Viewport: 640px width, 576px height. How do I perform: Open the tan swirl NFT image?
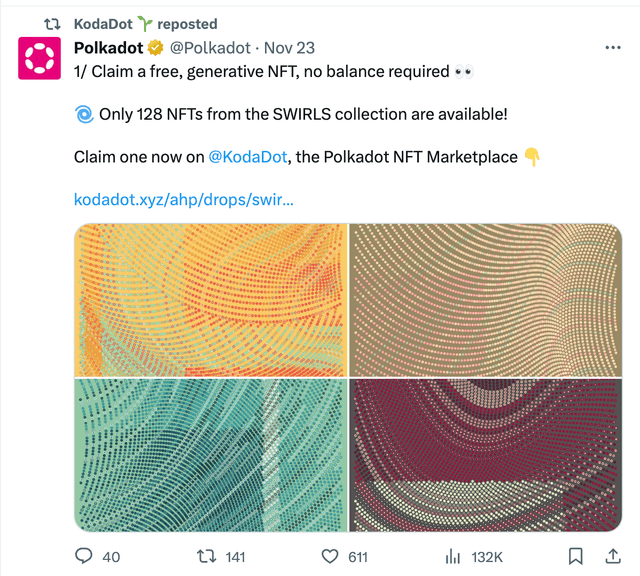pyautogui.click(x=486, y=300)
